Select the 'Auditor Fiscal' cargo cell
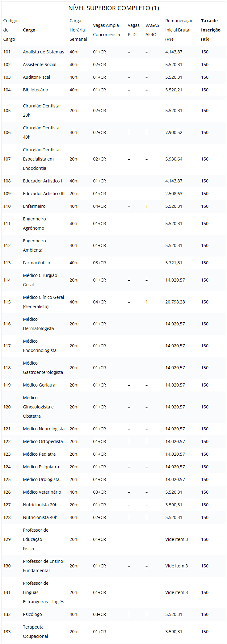Viewport: 227px width, 644px height. (36, 77)
